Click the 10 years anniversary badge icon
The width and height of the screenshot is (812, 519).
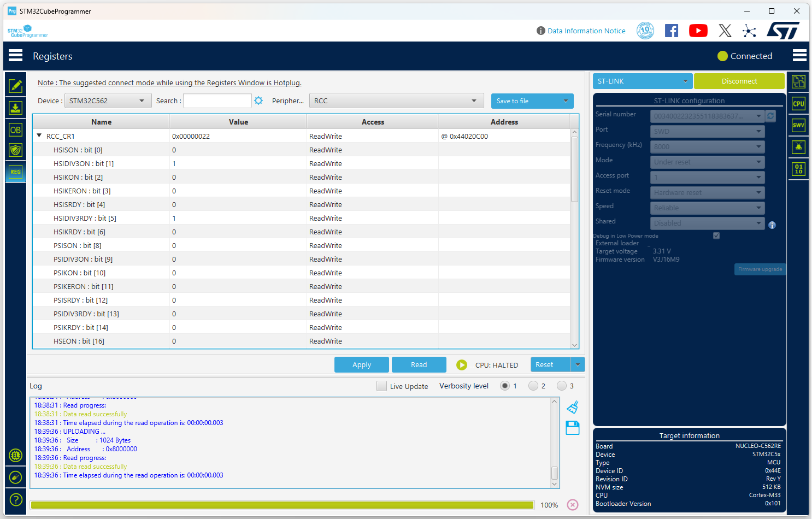[645, 31]
